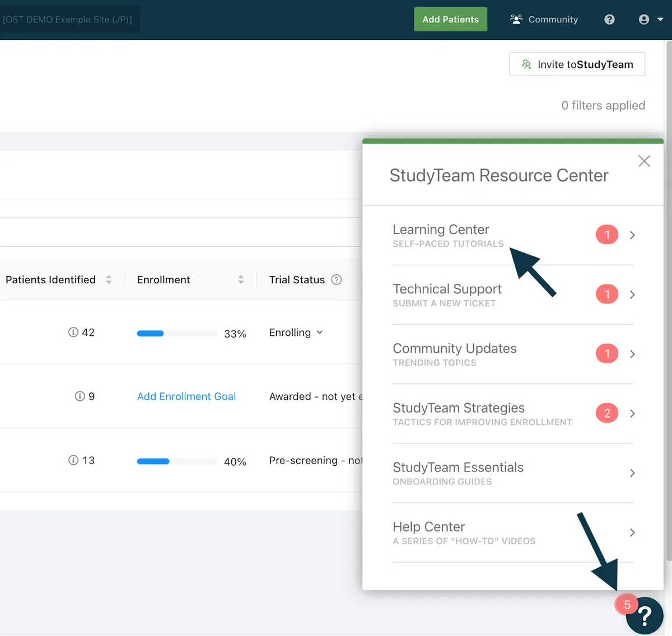The image size is (672, 636).
Task: Click the invite people icon
Action: click(x=526, y=64)
